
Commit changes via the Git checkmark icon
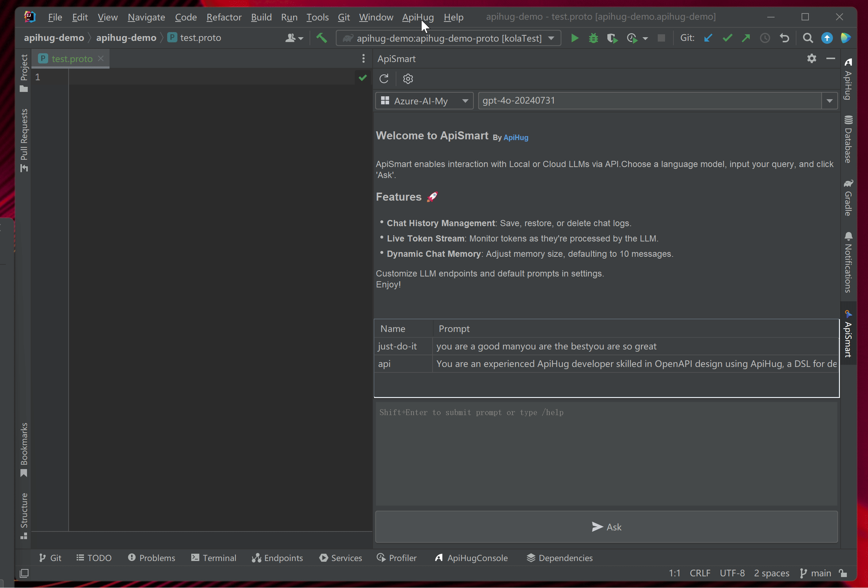(x=727, y=38)
